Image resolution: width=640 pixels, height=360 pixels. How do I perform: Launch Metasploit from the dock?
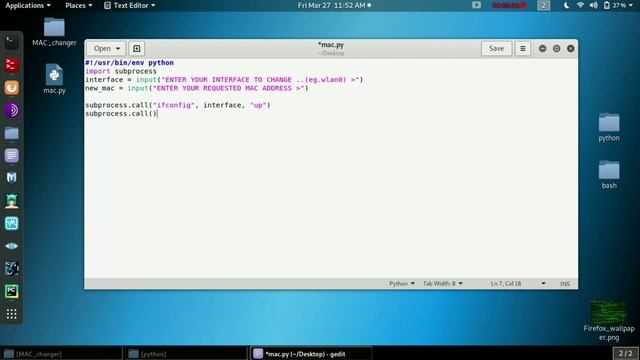tap(11, 178)
